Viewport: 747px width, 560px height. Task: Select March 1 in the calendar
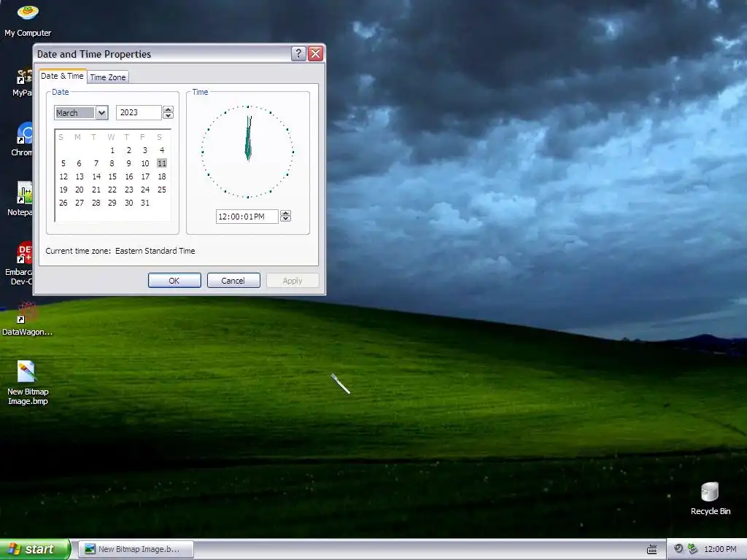click(x=112, y=150)
